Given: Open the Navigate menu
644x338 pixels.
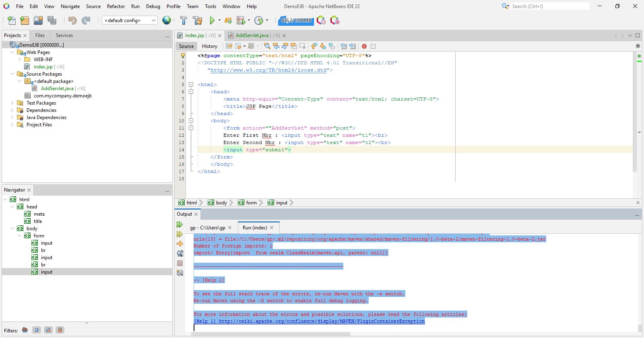Looking at the screenshot, I should tap(70, 6).
